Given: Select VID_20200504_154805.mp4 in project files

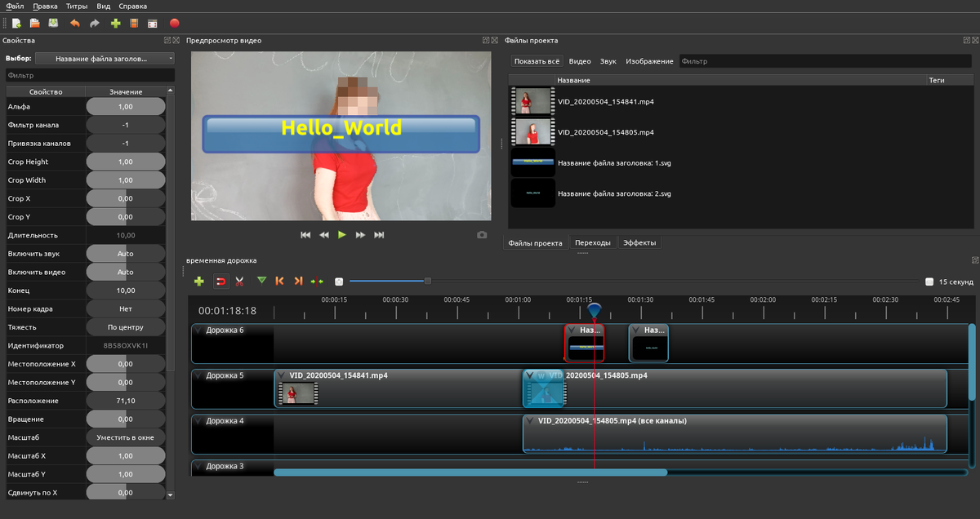Looking at the screenshot, I should tap(605, 132).
